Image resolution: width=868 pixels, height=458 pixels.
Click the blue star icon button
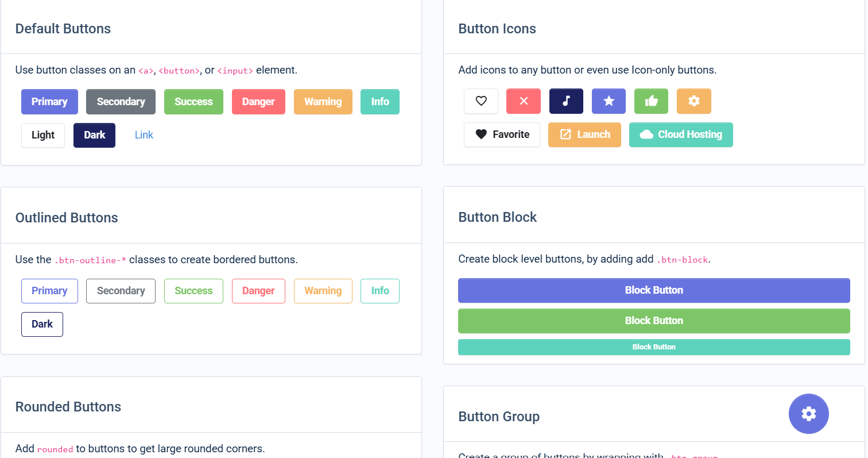tap(609, 101)
